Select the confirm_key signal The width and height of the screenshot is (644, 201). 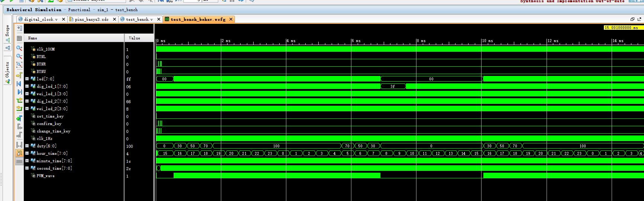(49, 124)
